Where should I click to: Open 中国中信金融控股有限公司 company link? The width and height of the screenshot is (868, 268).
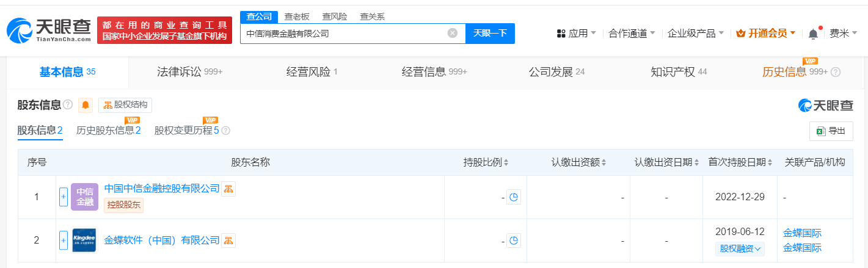click(162, 189)
